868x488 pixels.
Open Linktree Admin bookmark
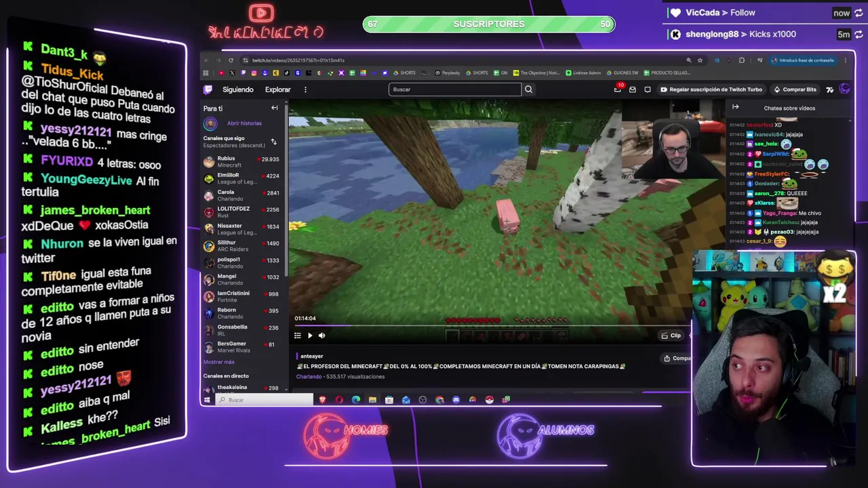pos(583,73)
